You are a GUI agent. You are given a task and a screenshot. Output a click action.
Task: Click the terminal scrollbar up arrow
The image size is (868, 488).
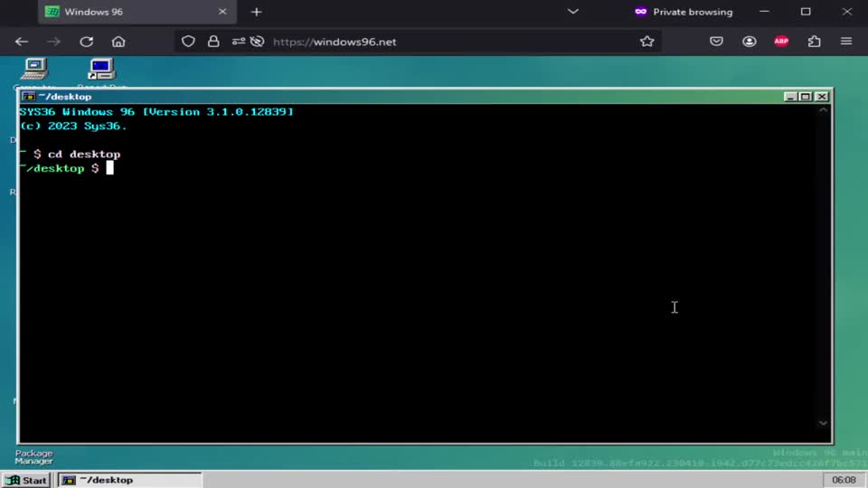pos(824,110)
